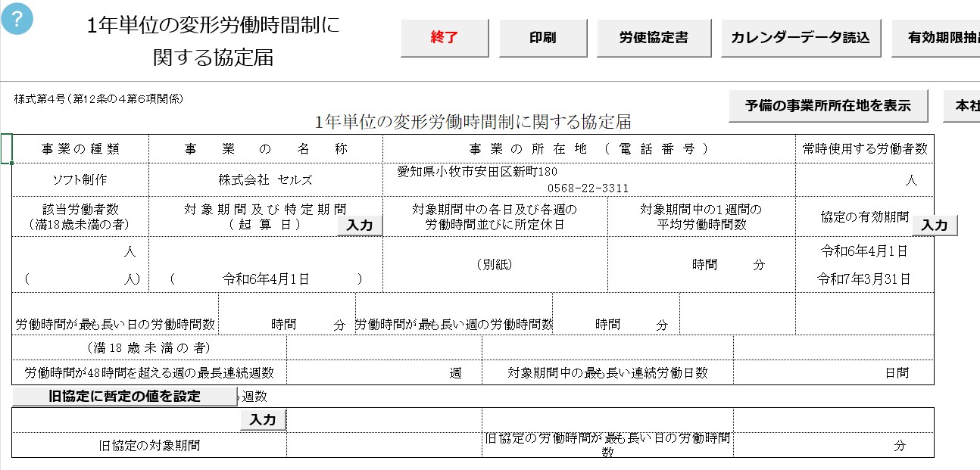Select the validity start 令和6年4月1日 under 協定の有効期間
This screenshot has height=470, width=980.
click(864, 251)
